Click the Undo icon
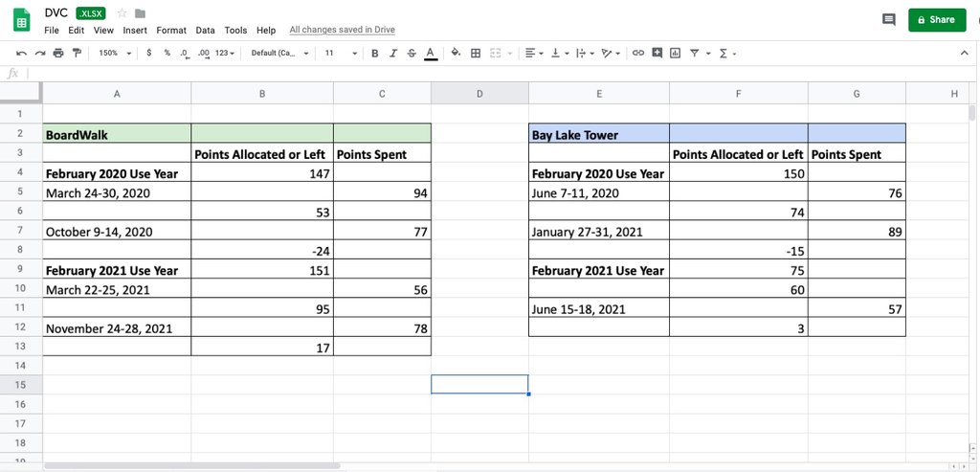This screenshot has height=472, width=980. pyautogui.click(x=21, y=54)
